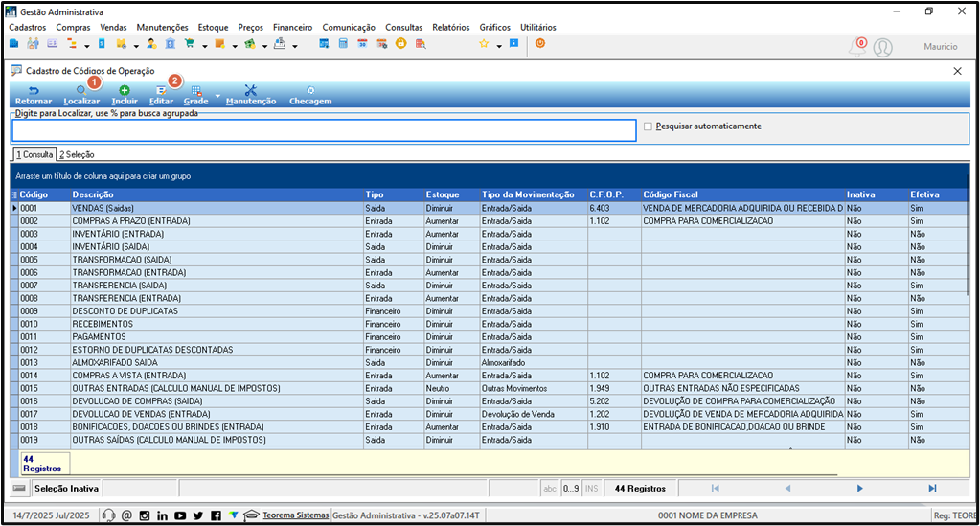This screenshot has height=526, width=980.
Task: Click the people icon in the main toolbar
Action: 34,44
